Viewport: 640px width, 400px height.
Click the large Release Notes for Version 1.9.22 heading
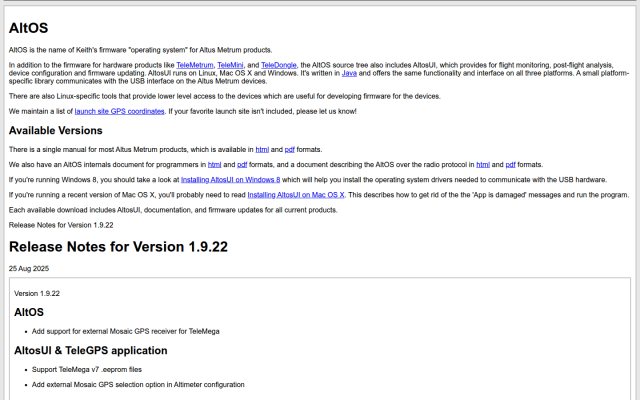pyautogui.click(x=118, y=247)
